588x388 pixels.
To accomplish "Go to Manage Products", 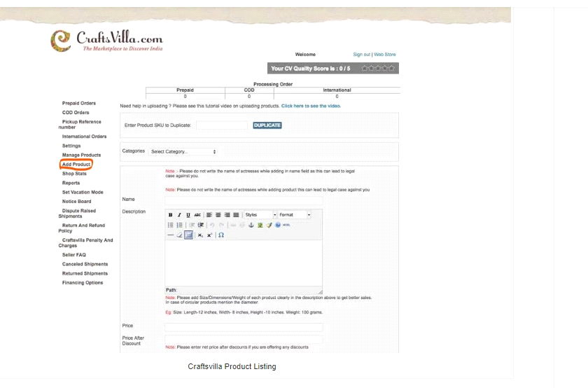I will coord(81,155).
